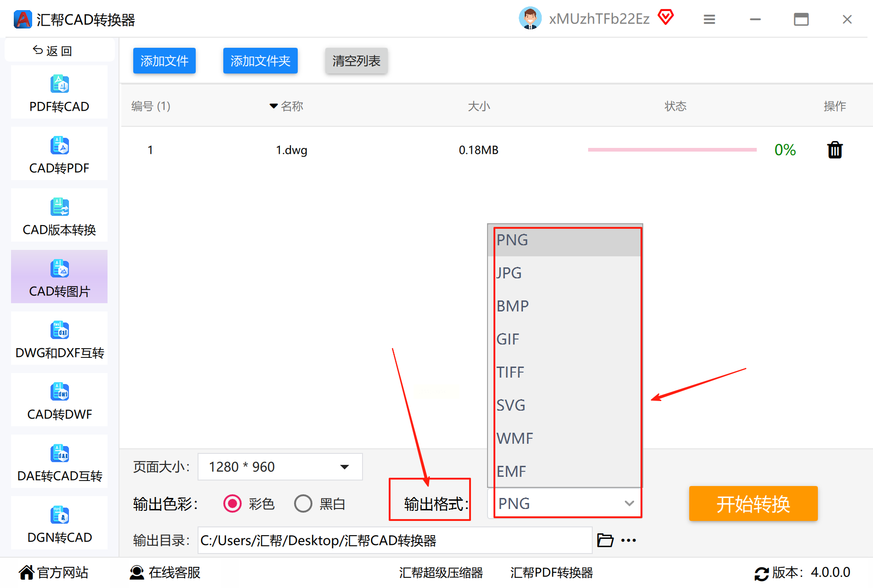This screenshot has width=873, height=588.
Task: Open the output folder icon
Action: click(x=605, y=540)
